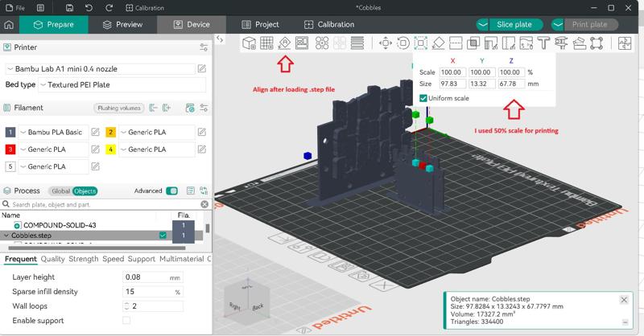Click the Auto orient toolbar icon
Image resolution: width=644 pixels, height=336 pixels.
(x=284, y=43)
